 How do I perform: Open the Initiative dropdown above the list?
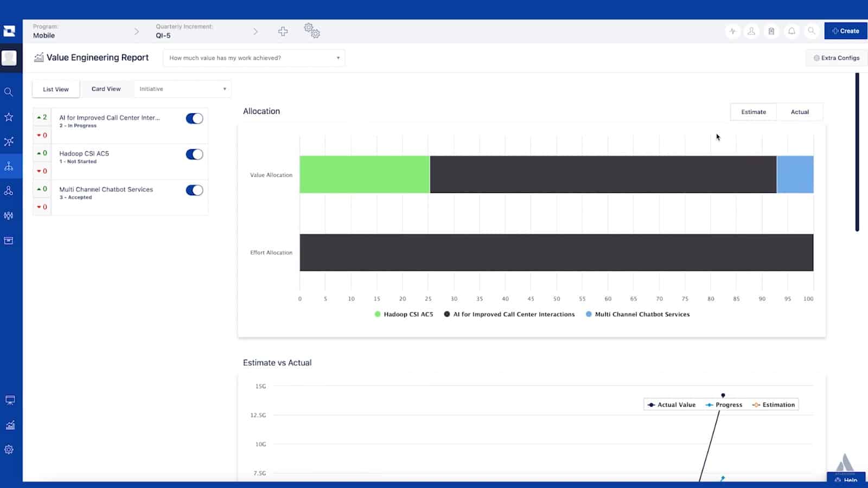coord(182,88)
